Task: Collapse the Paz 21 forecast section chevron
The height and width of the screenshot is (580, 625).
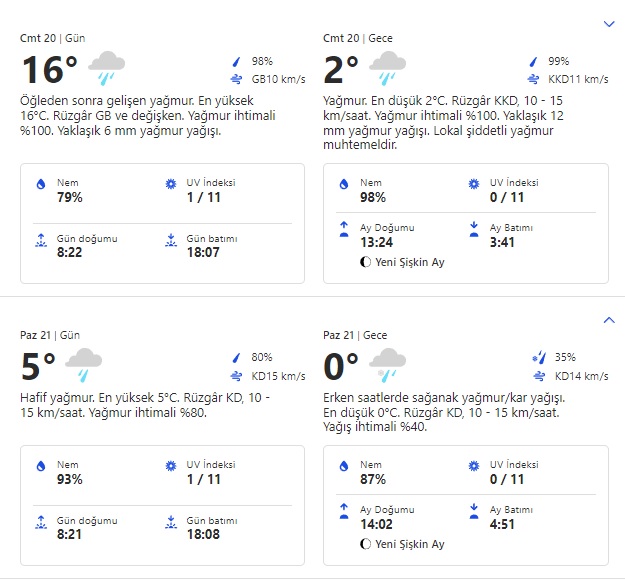Action: coord(608,320)
